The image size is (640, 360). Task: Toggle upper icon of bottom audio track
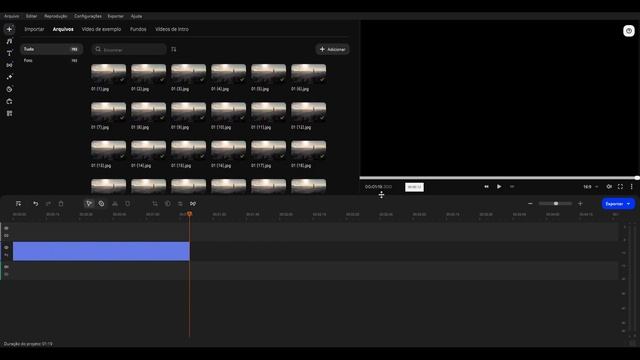pyautogui.click(x=6, y=267)
